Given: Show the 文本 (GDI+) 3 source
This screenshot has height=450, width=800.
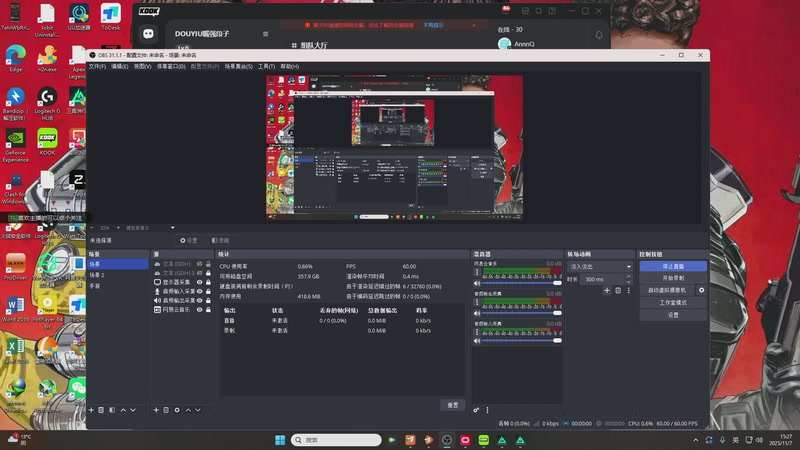Looking at the screenshot, I should point(199,273).
